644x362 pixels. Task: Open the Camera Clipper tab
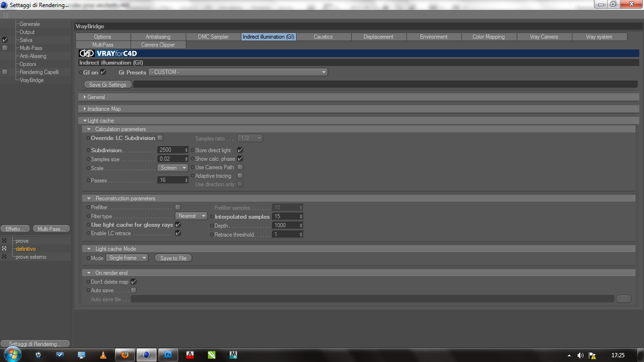tap(158, 45)
